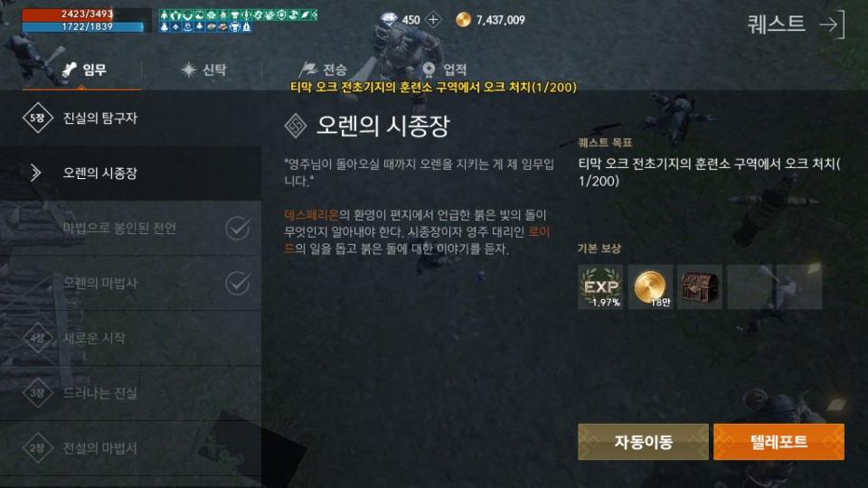Click checkmark on 마법으로 봉인된 전언
The width and height of the screenshot is (868, 488).
click(x=238, y=228)
